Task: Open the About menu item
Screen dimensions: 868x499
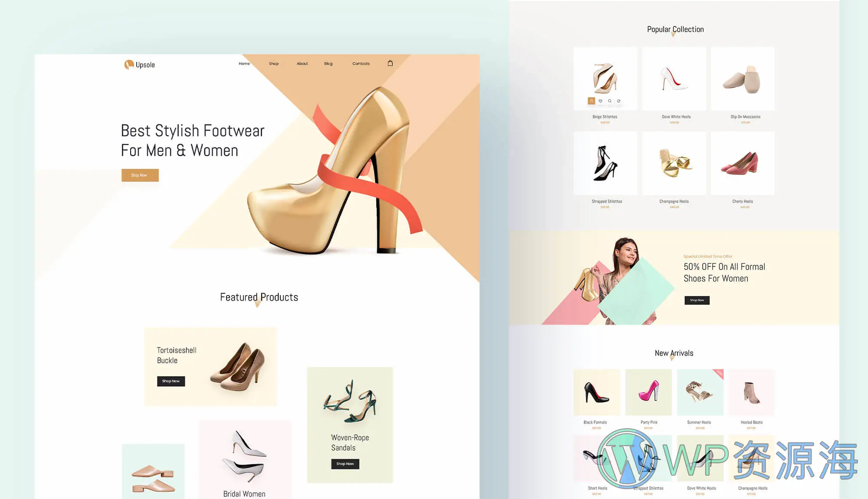Action: pos(302,63)
